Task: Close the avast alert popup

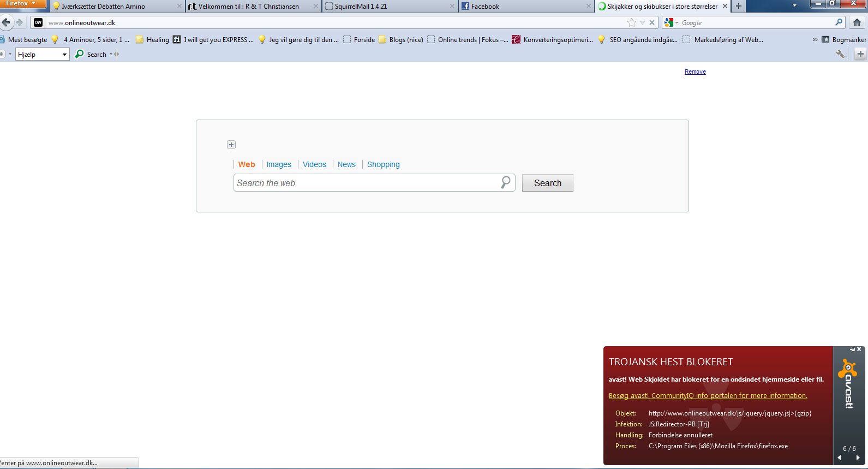Action: click(x=859, y=349)
